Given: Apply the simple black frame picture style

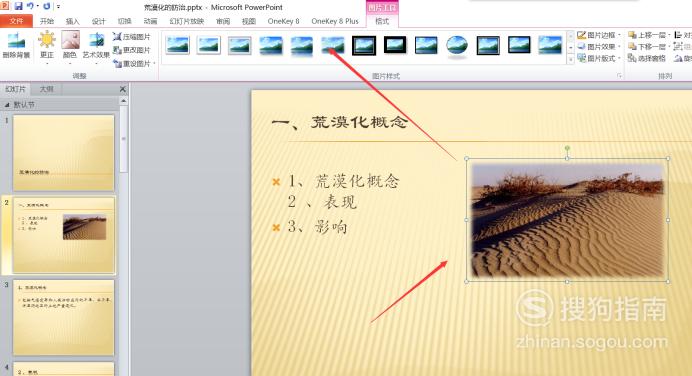Looking at the screenshot, I should (426, 45).
